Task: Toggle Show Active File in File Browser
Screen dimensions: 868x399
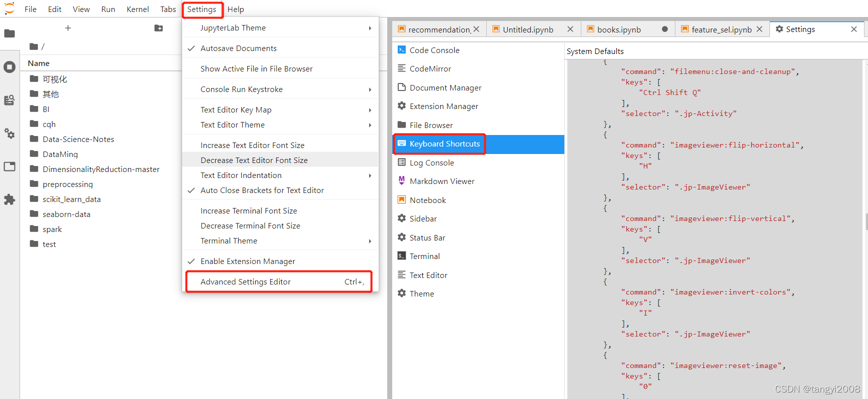Action: (x=280, y=68)
